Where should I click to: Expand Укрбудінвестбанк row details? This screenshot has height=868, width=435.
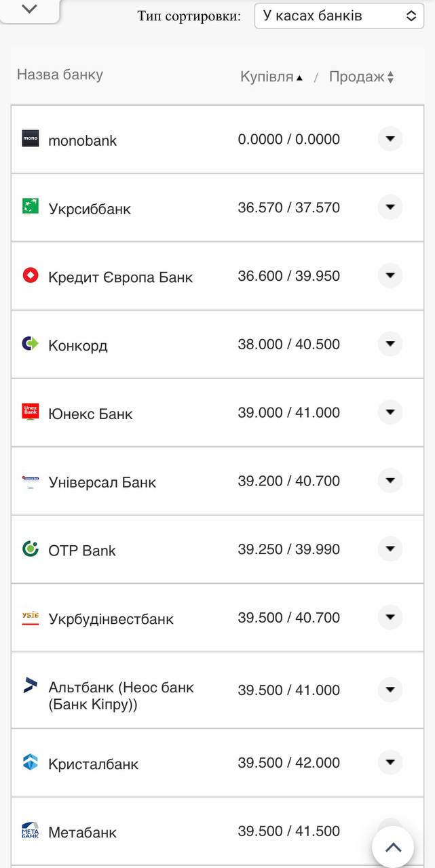[x=390, y=617]
